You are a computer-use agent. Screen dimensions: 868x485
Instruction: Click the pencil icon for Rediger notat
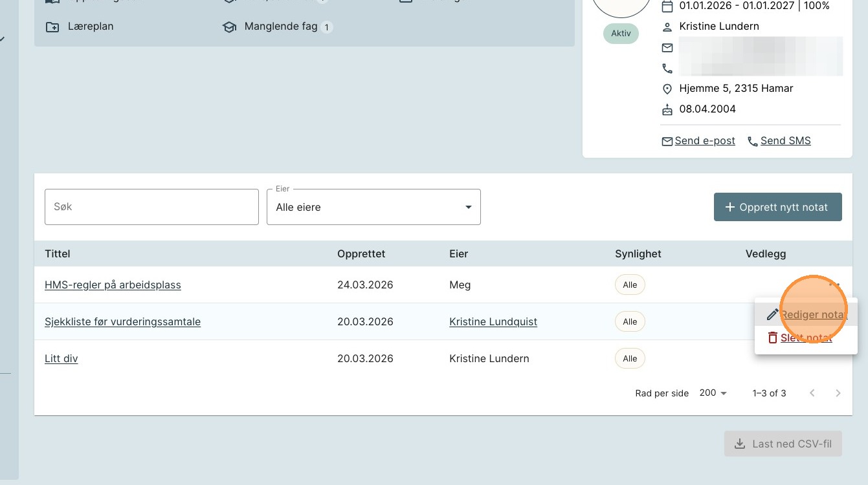coord(772,315)
